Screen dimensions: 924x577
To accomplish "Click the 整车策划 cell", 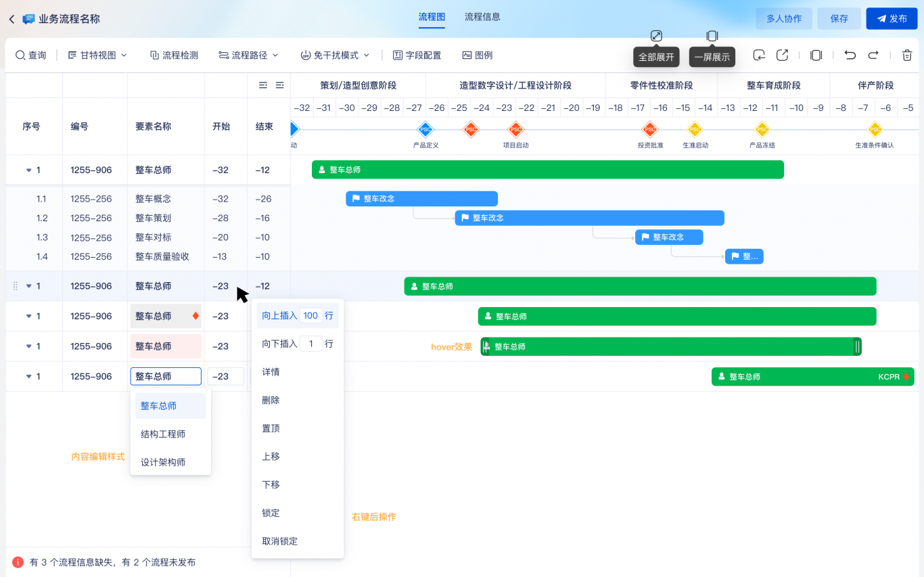I will click(154, 218).
